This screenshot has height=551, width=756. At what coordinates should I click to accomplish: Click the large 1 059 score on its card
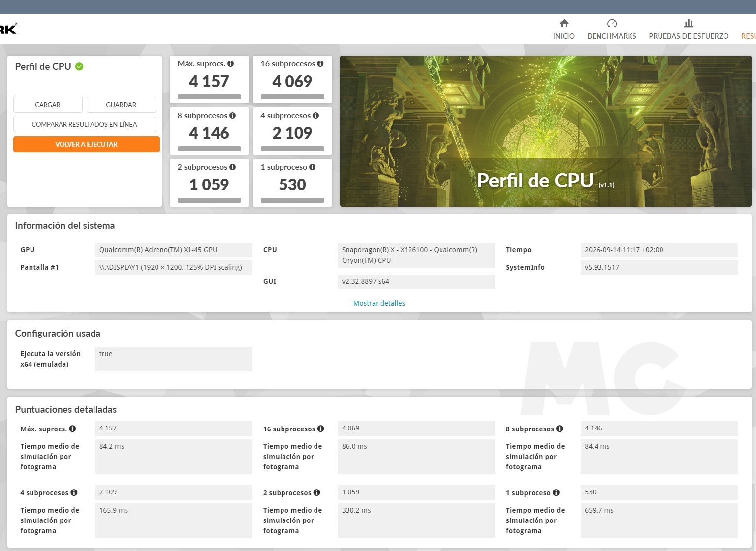[x=209, y=184]
